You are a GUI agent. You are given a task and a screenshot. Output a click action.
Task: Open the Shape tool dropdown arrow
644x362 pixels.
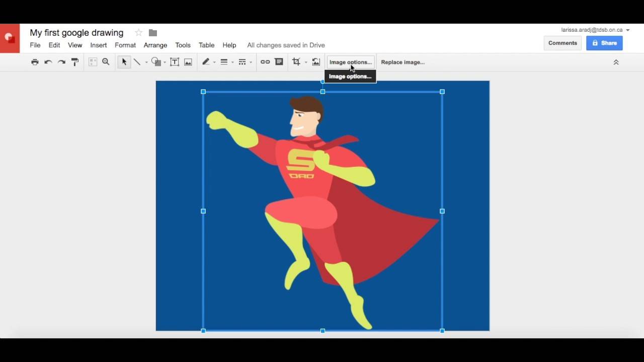coord(165,63)
